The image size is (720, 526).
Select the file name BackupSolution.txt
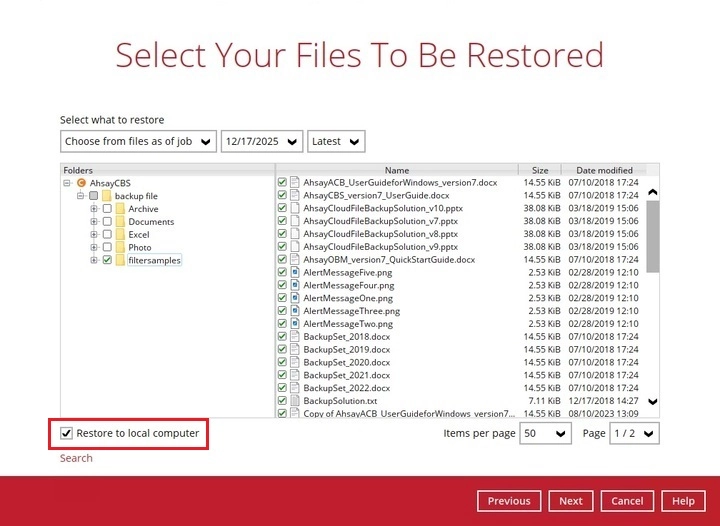[340, 401]
